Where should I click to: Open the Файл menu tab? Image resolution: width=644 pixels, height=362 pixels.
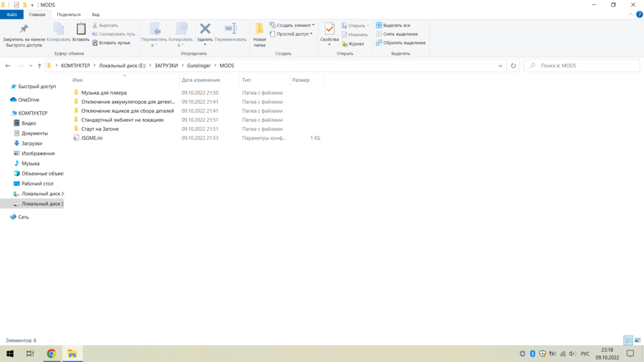[x=12, y=14]
